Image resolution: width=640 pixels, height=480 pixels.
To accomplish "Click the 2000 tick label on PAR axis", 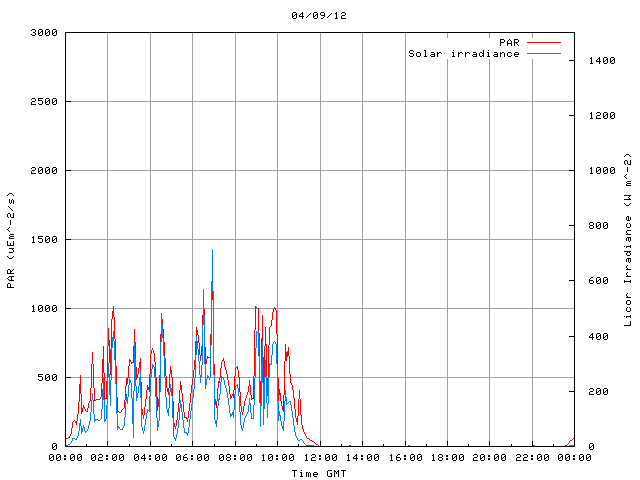I will point(44,171).
